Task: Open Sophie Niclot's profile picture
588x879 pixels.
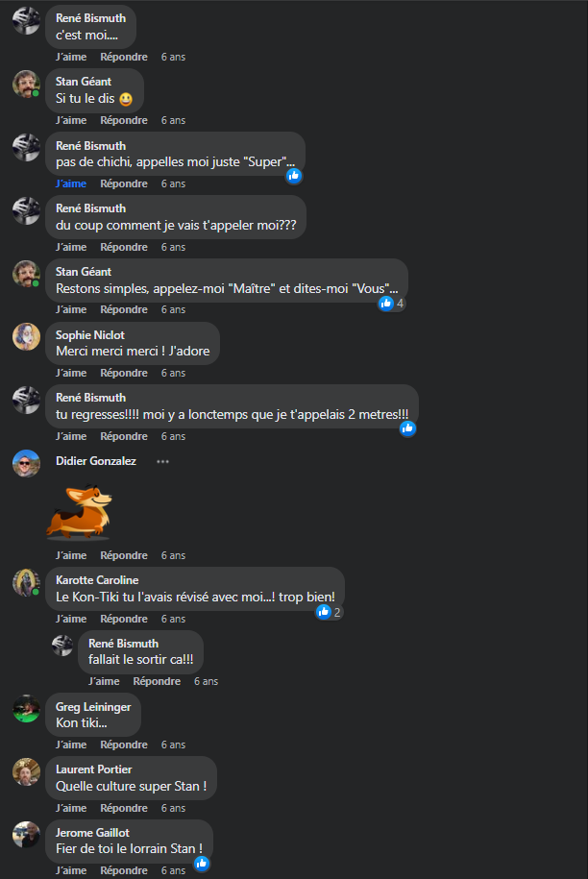Action: point(26,337)
